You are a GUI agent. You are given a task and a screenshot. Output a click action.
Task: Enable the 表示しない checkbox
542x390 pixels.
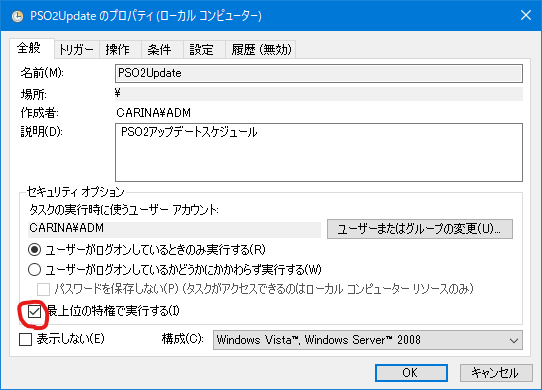[26, 340]
